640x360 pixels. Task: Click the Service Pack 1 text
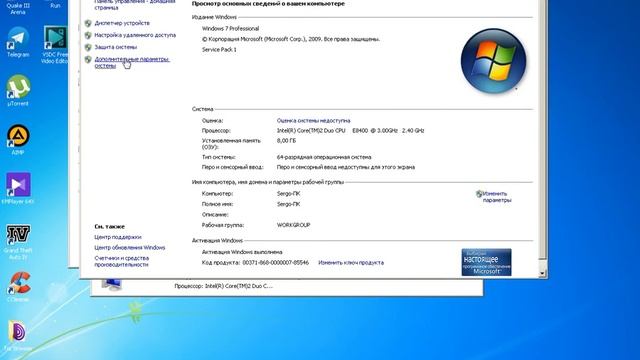tap(219, 49)
